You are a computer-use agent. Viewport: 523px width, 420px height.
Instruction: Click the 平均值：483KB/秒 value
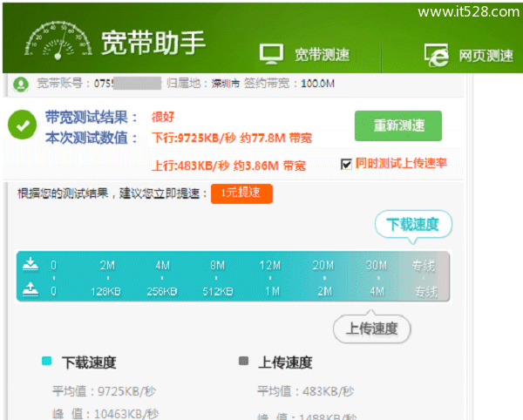pos(306,391)
